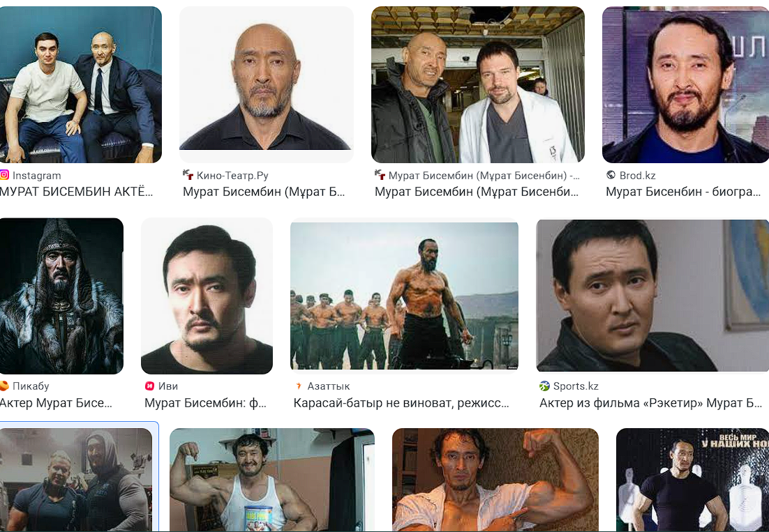Click the Brod.kz globe icon
Image resolution: width=769 pixels, height=532 pixels.
[x=611, y=175]
